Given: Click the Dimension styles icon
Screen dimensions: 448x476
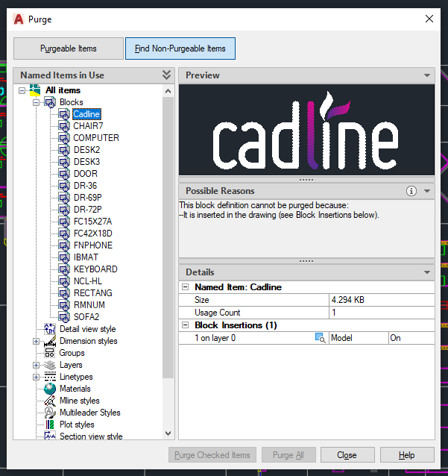Looking at the screenshot, I should coord(50,341).
